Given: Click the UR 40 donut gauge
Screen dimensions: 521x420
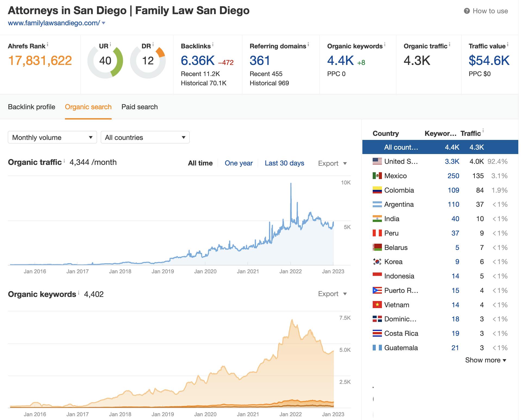Looking at the screenshot, I should 105,61.
